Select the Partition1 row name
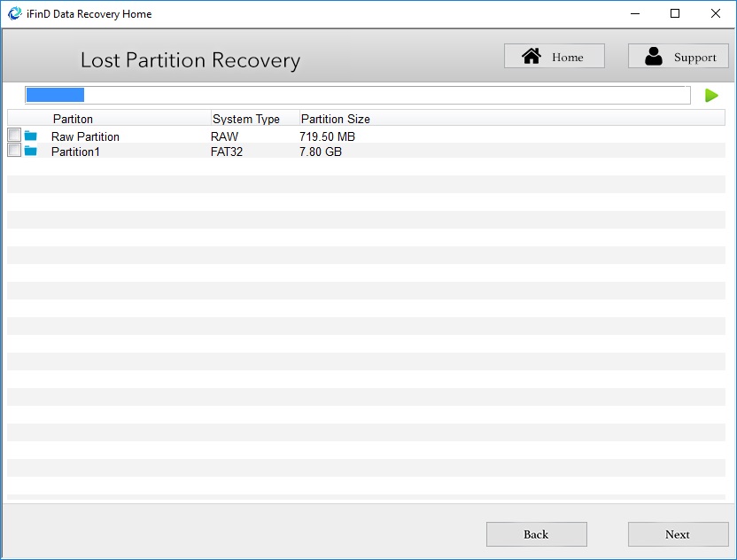This screenshot has width=737, height=560. click(75, 152)
